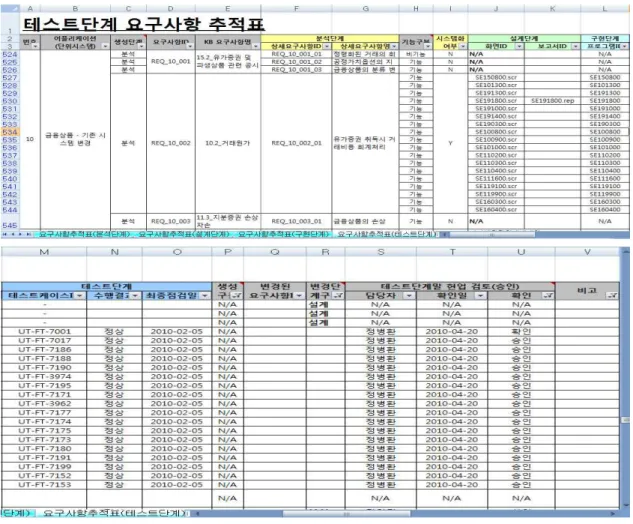Image resolution: width=633 pixels, height=524 pixels.
Task: Click cell SE160400.scr
Action: 496,210
